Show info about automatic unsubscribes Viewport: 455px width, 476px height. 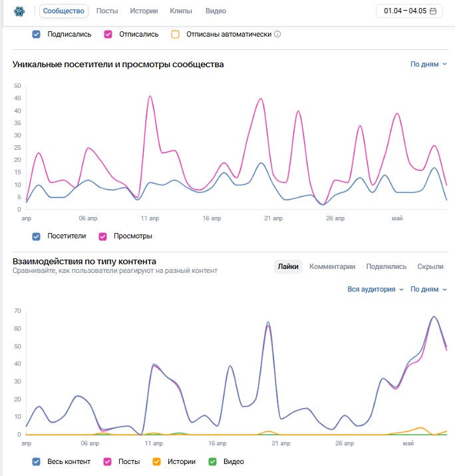pyautogui.click(x=277, y=34)
